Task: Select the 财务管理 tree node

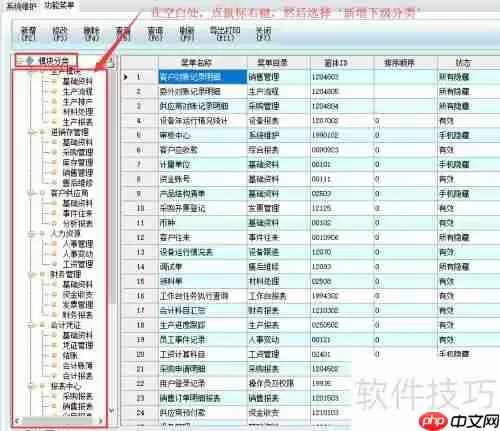Action: click(66, 274)
